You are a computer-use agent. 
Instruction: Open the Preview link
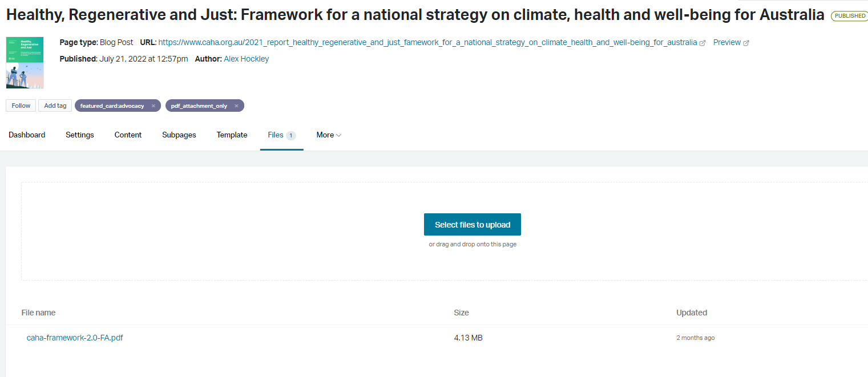tap(726, 42)
